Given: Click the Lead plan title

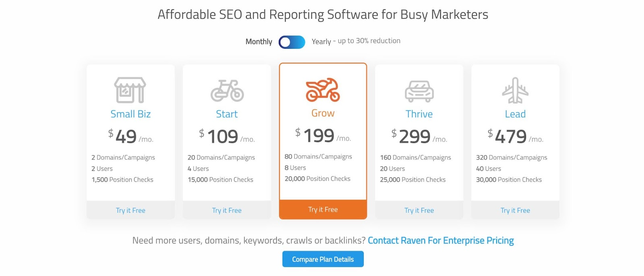Looking at the screenshot, I should 515,114.
